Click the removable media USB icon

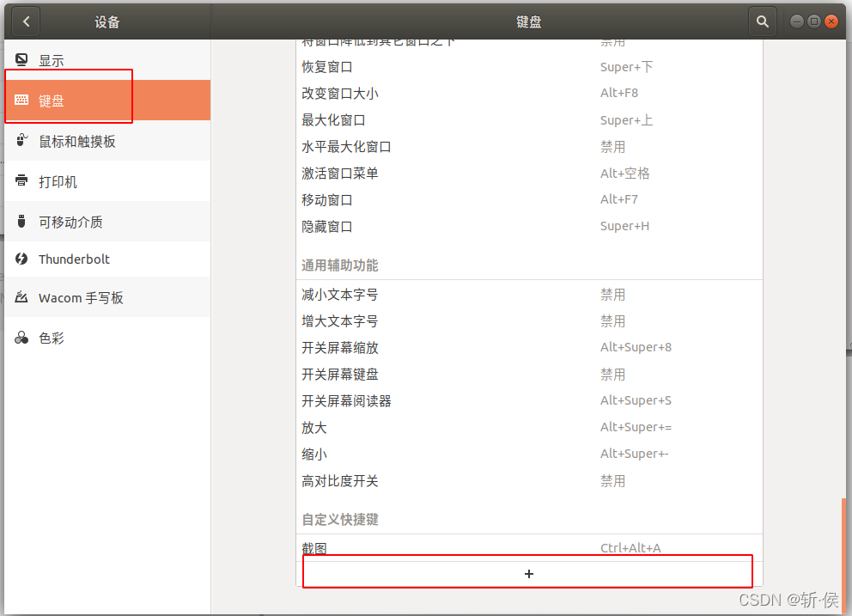click(x=21, y=222)
